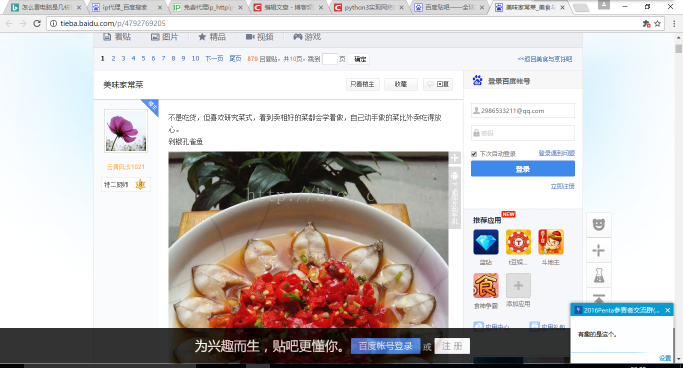Open Chrome three-dot menu
Image resolution: width=683 pixels, height=368 pixels.
(674, 24)
